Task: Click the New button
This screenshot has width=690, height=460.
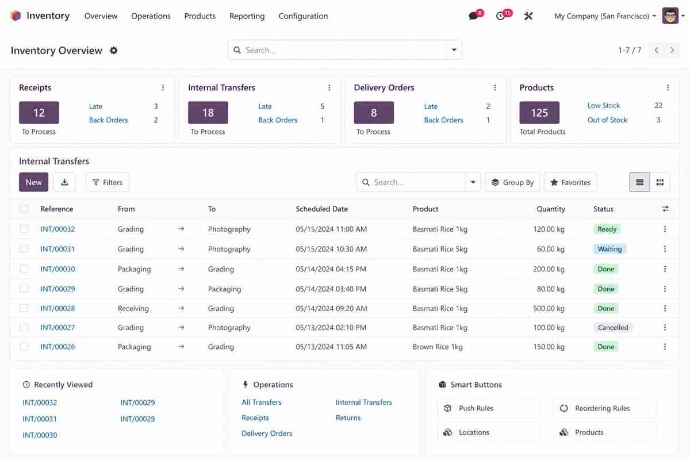Action: click(33, 182)
